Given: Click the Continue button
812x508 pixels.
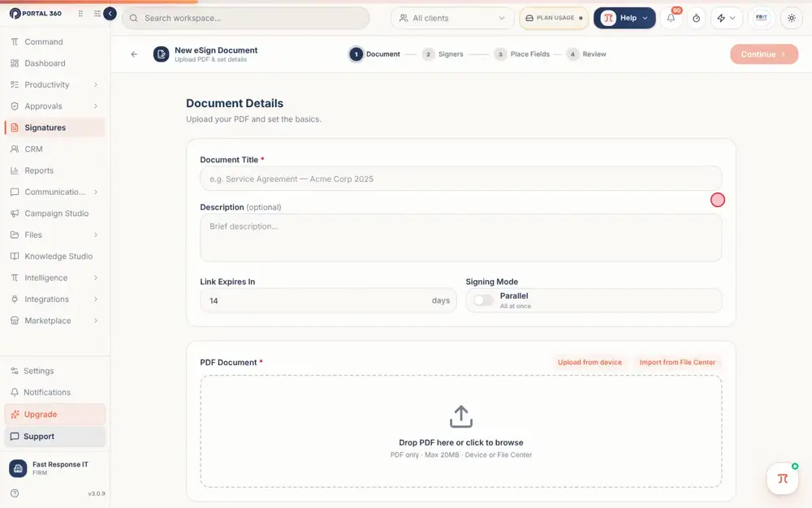Looking at the screenshot, I should click(764, 54).
